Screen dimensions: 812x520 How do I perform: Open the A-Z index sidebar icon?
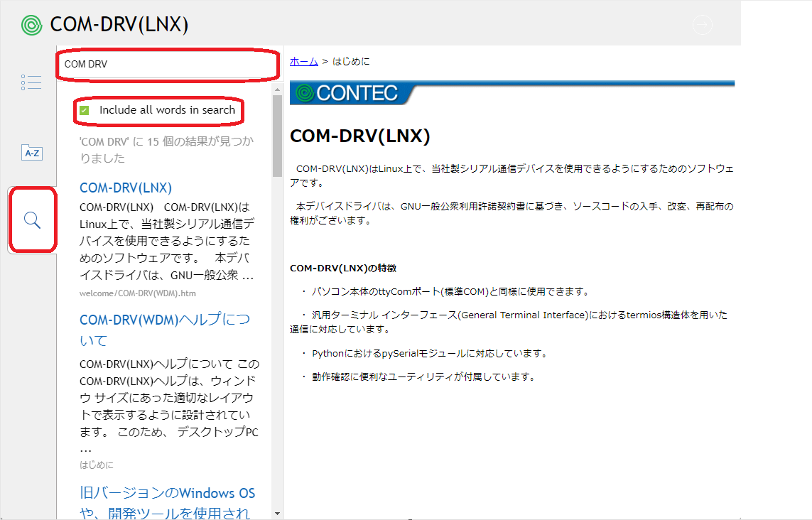31,153
